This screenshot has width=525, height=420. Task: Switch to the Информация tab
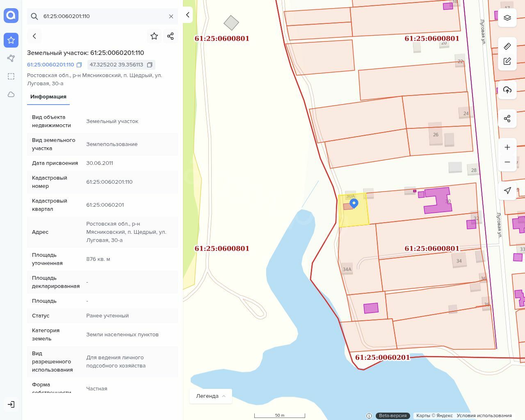pos(48,97)
